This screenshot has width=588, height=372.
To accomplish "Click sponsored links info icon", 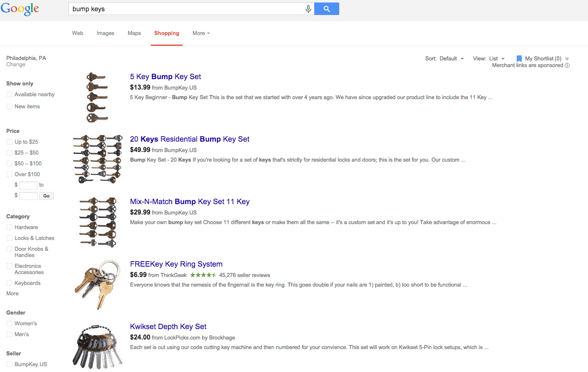I will click(567, 65).
